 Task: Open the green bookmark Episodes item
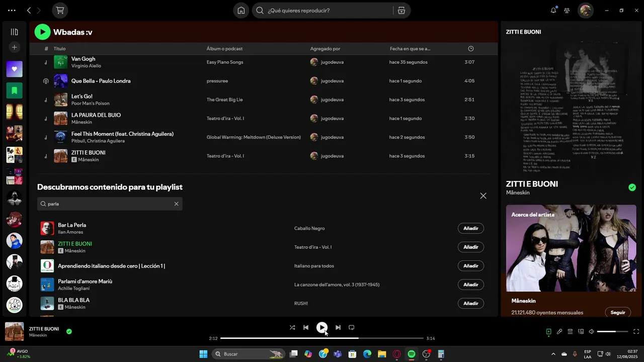pyautogui.click(x=14, y=90)
